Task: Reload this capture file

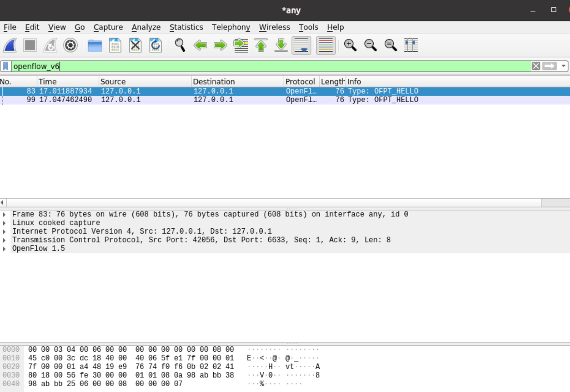Action: [x=155, y=45]
